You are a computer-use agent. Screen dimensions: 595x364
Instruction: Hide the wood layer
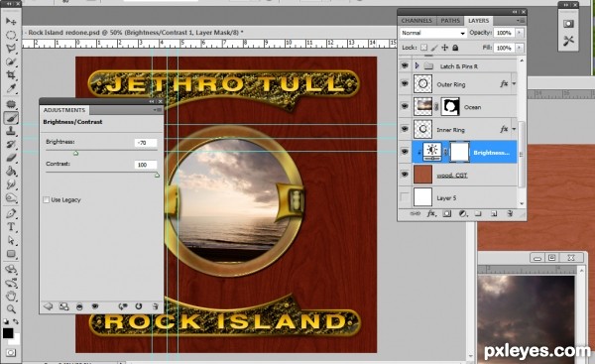point(405,175)
